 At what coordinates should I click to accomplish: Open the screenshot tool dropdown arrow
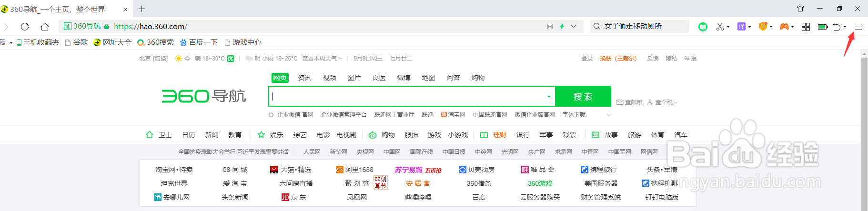coord(728,27)
